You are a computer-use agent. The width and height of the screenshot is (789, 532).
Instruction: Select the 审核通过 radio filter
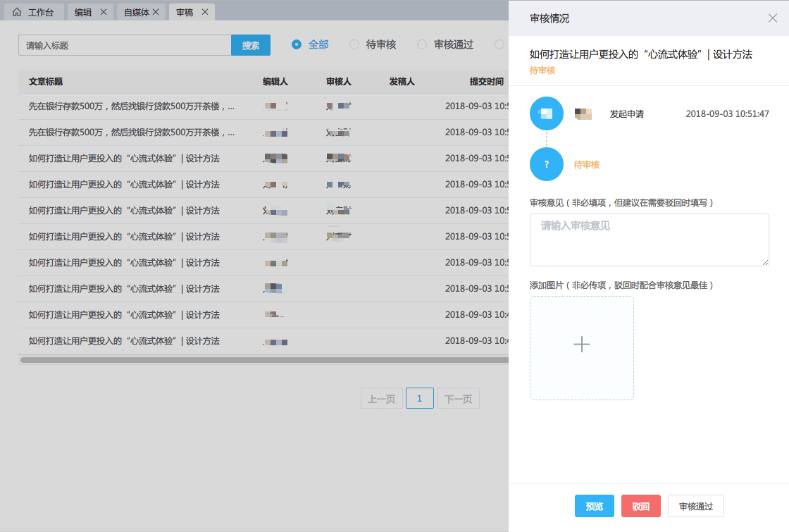(x=422, y=44)
